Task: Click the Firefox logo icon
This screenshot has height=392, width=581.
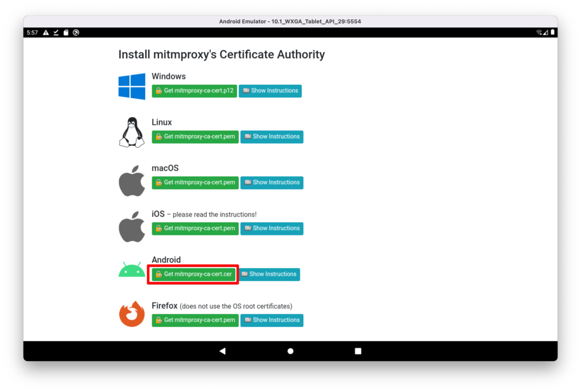Action: [x=132, y=314]
